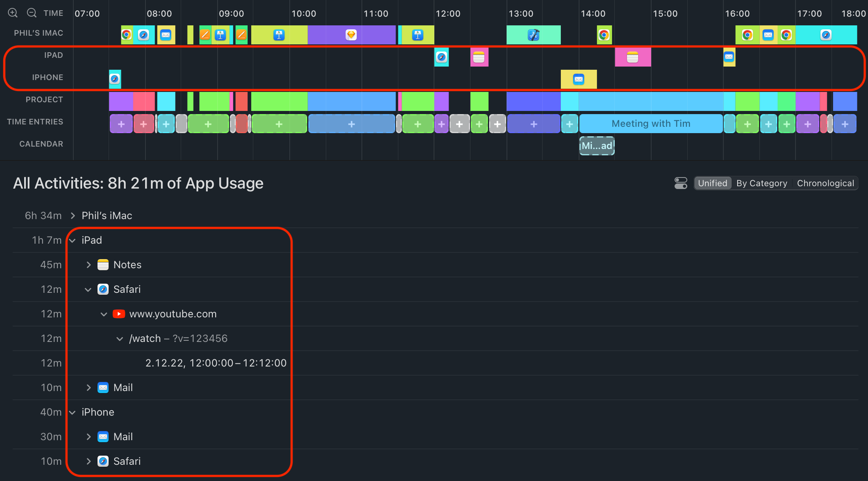868x481 pixels.
Task: Click the zoom out magnifier icon
Action: tap(32, 13)
